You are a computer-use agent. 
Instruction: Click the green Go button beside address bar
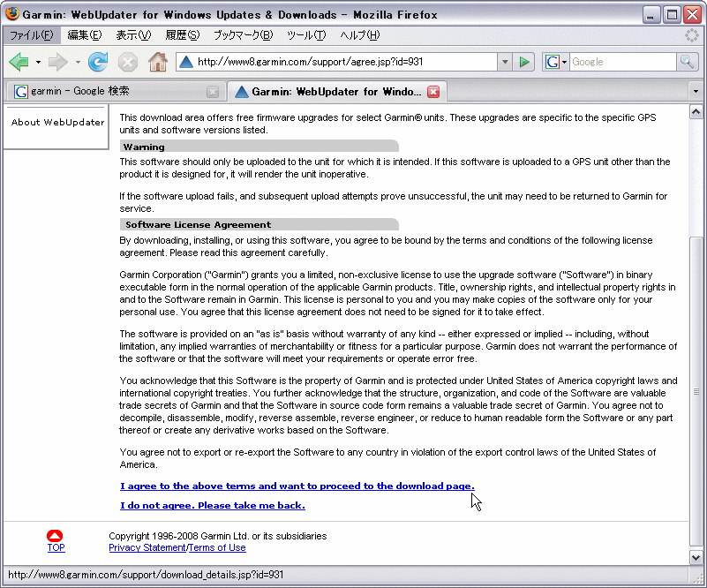(524, 62)
